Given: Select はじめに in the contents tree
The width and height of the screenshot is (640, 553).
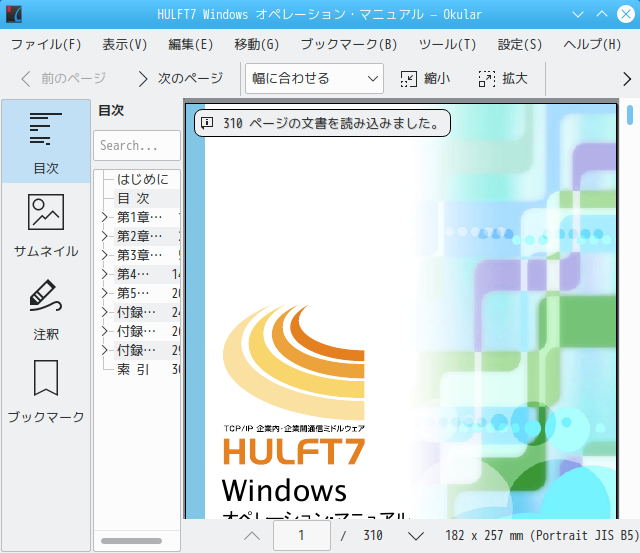Looking at the screenshot, I should [142, 179].
